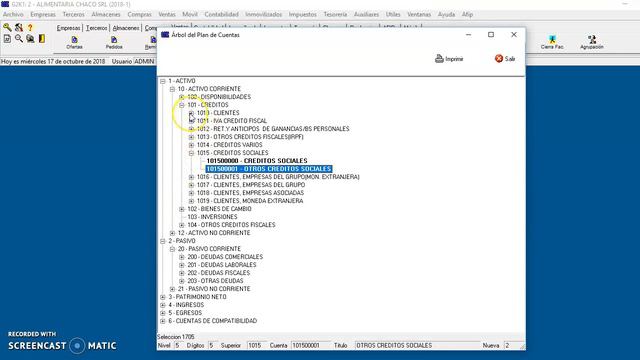
Task: Select the 103 - INVERSIONES row
Action: (212, 217)
